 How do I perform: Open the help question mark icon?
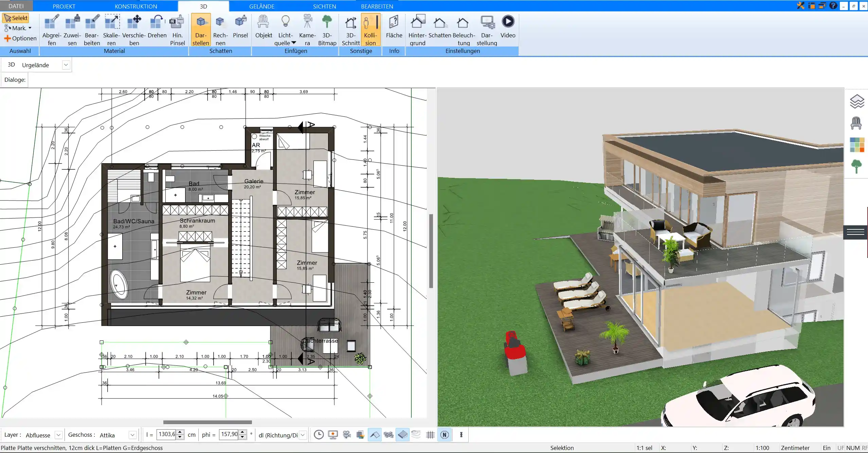(833, 5)
